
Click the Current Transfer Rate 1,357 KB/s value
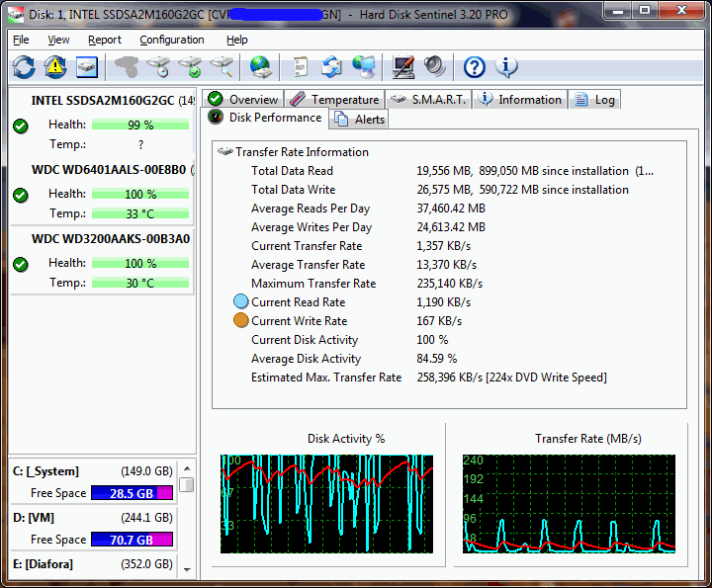[444, 245]
